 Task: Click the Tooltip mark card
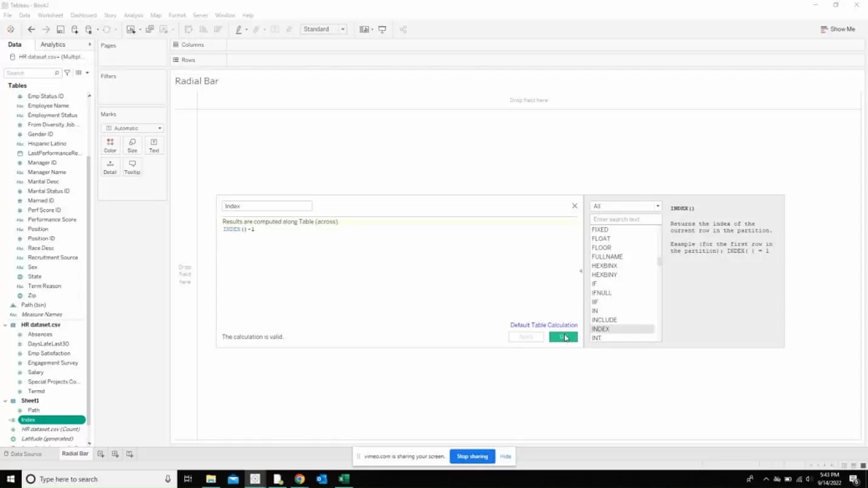132,167
